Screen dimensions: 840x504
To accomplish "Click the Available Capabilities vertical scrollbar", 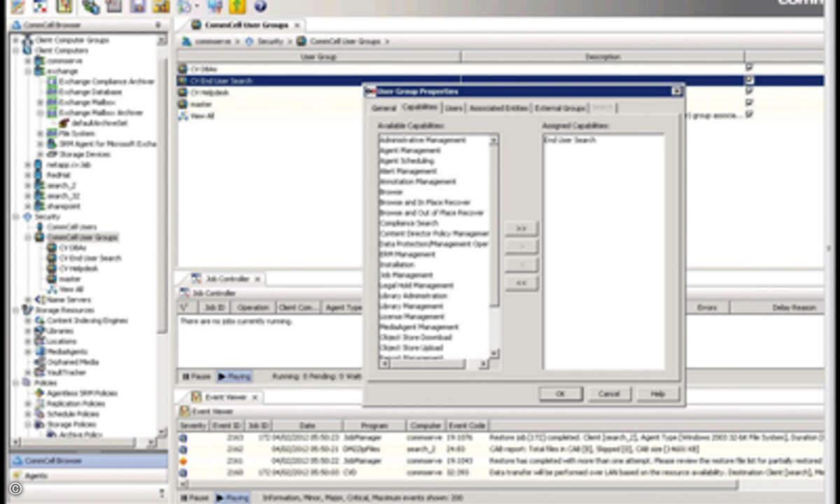I will (x=494, y=246).
